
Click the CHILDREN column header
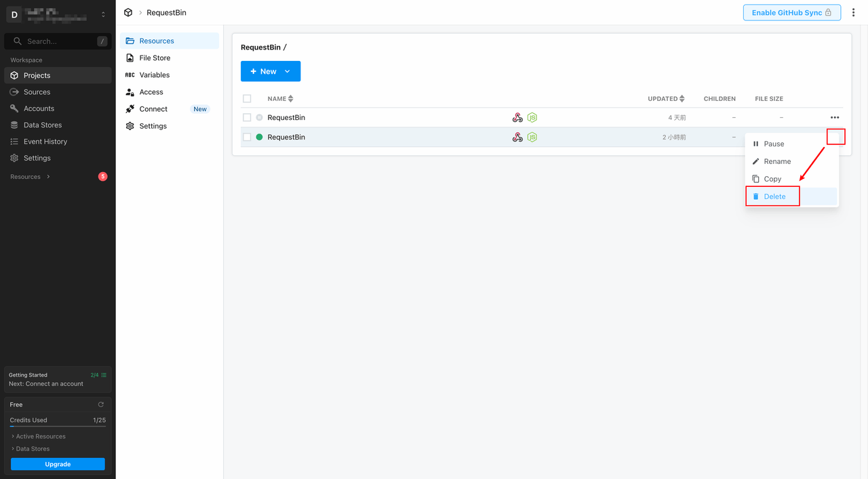coord(719,99)
